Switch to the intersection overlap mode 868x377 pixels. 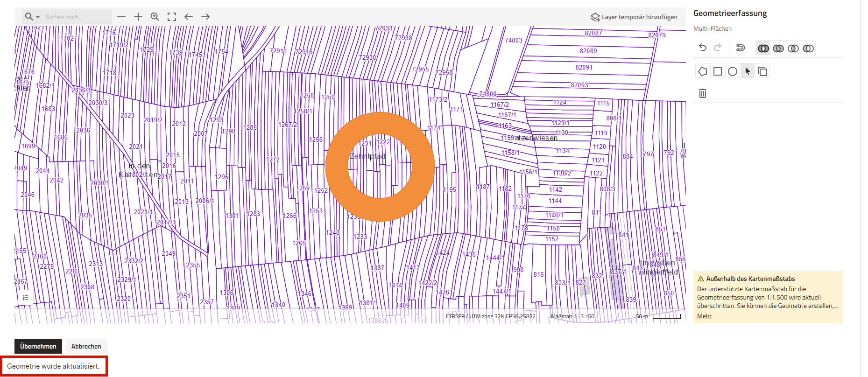(x=793, y=48)
